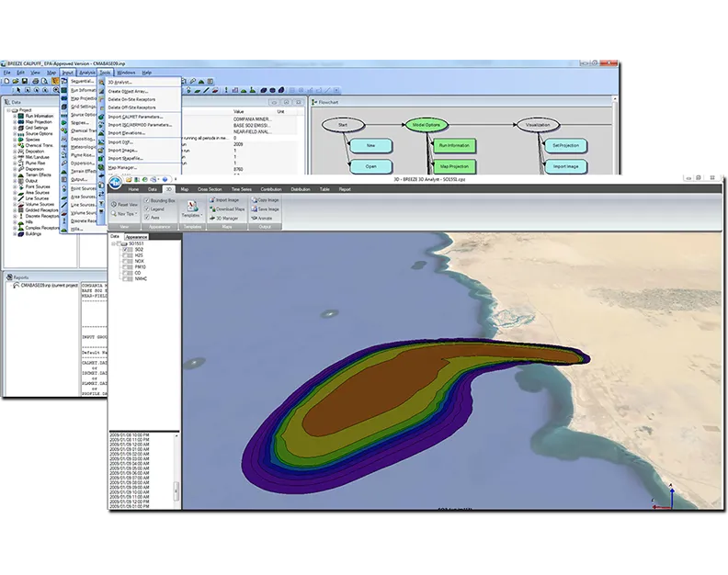This screenshot has height=575, width=728.
Task: Open the 3D Manager tool
Action: click(x=211, y=219)
